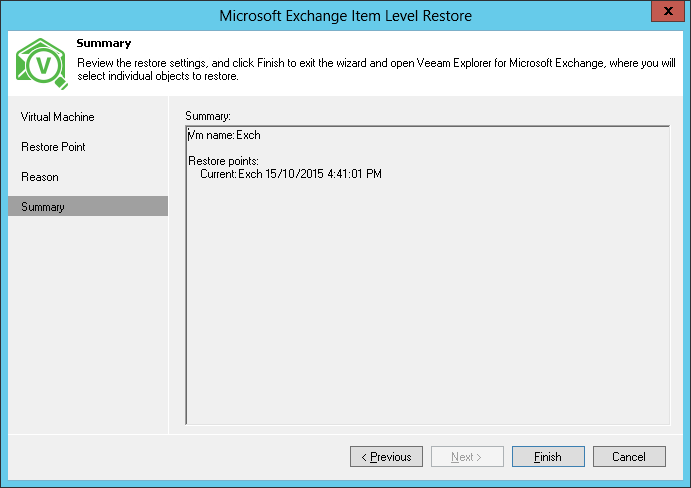This screenshot has height=488, width=691.
Task: Click the 'Restore points:' line in summary
Action: coord(223,161)
